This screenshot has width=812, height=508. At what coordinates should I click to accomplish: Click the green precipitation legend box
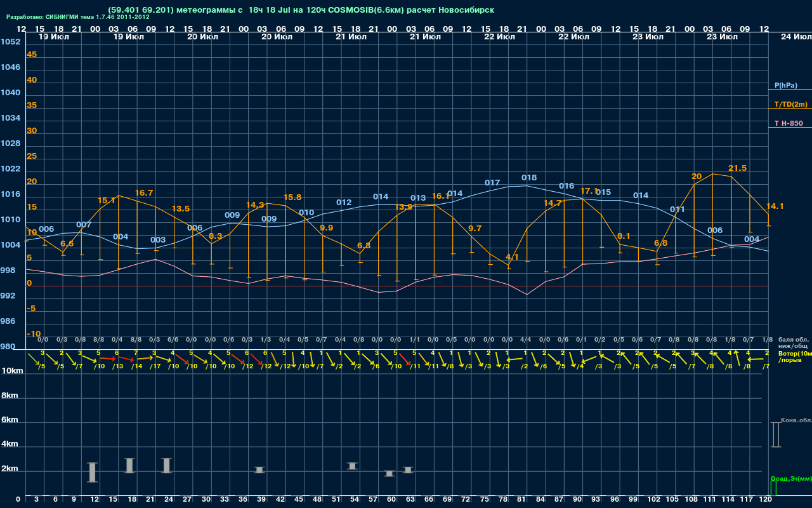pos(773,488)
